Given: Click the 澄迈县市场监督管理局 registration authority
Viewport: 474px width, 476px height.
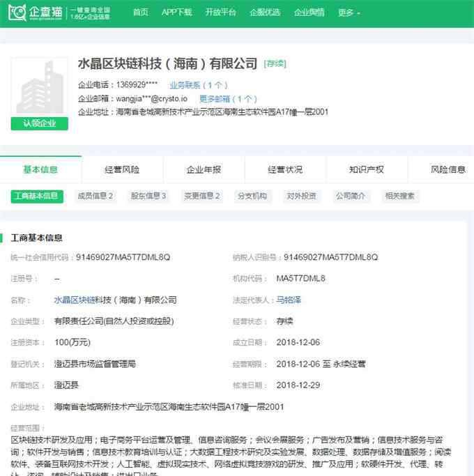Looking at the screenshot, I should point(95,364).
